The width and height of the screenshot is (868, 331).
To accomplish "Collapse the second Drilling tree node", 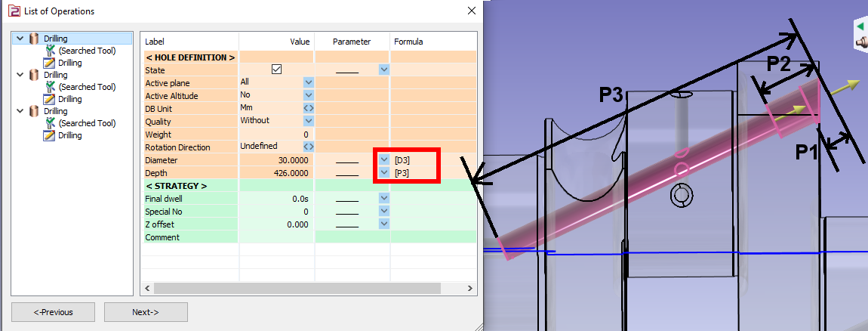I will click(18, 75).
